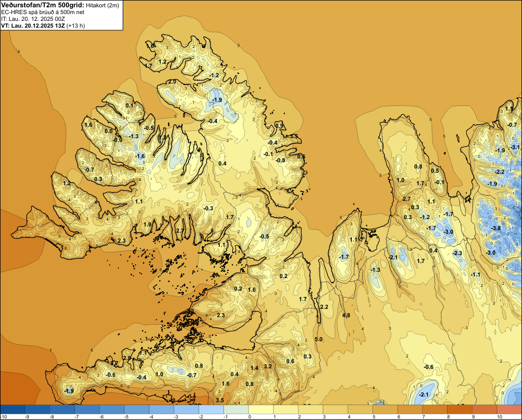Click the legend color swatch between 3 and 4
522x420 pixels.
click(x=336, y=410)
